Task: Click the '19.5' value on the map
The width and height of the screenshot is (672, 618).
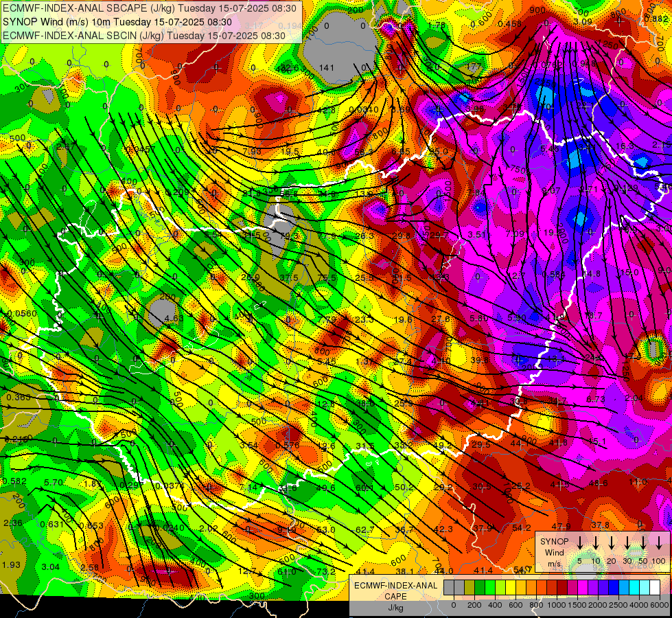Action: 290,151
